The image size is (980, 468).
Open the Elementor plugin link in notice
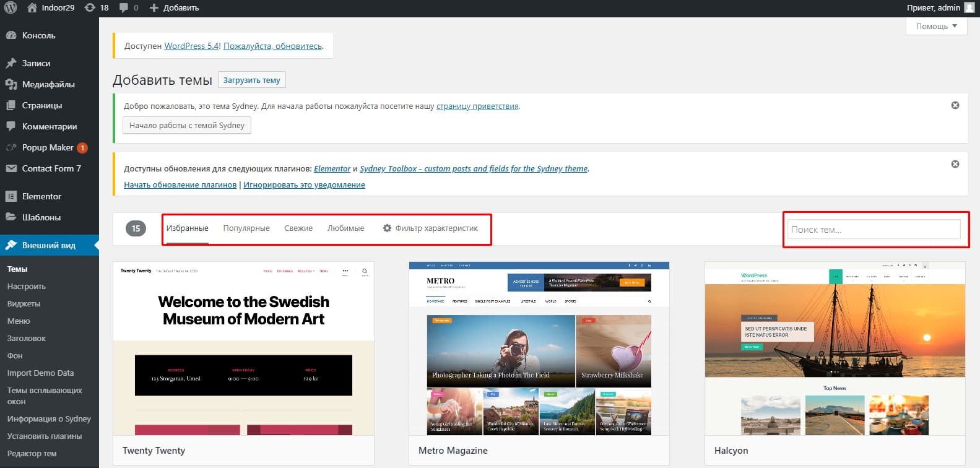pos(332,168)
